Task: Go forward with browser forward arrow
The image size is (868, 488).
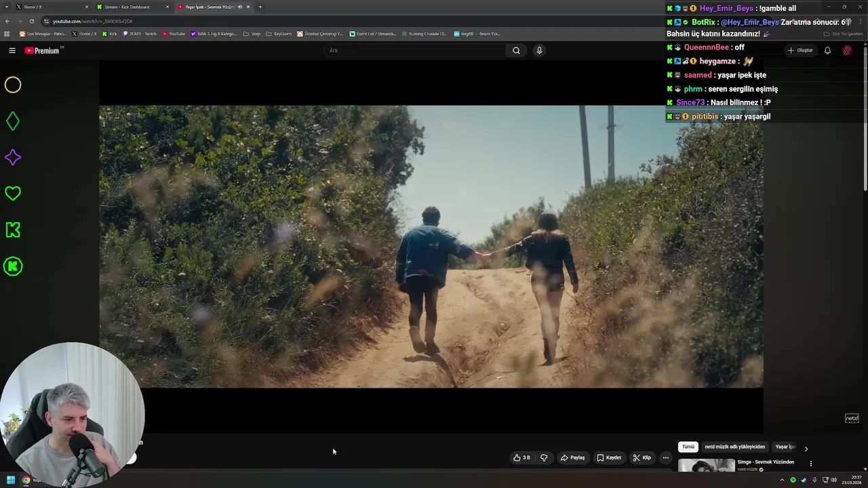Action: click(x=20, y=21)
